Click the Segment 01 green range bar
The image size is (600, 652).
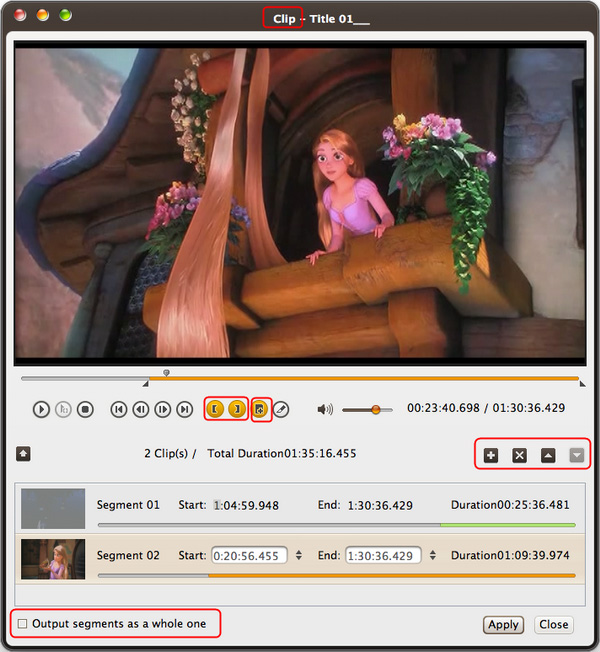click(x=508, y=525)
